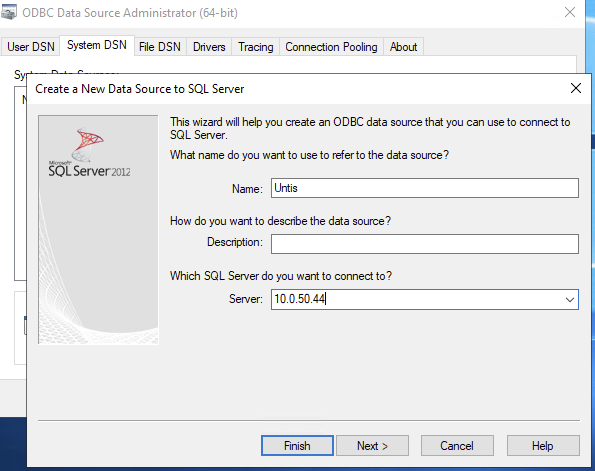The image size is (595, 471).
Task: Cancel the data source wizard
Action: pos(457,446)
